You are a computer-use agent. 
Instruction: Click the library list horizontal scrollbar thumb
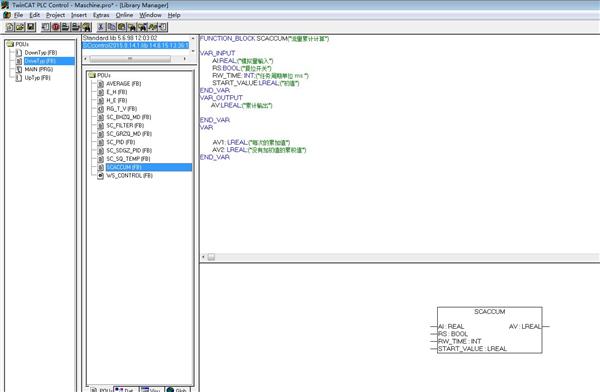(x=130, y=59)
